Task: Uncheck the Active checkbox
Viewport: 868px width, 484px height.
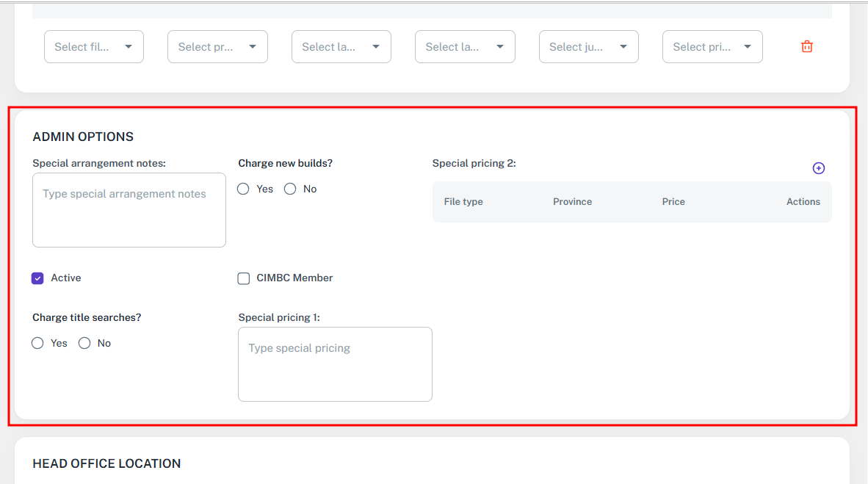Action: pos(37,278)
